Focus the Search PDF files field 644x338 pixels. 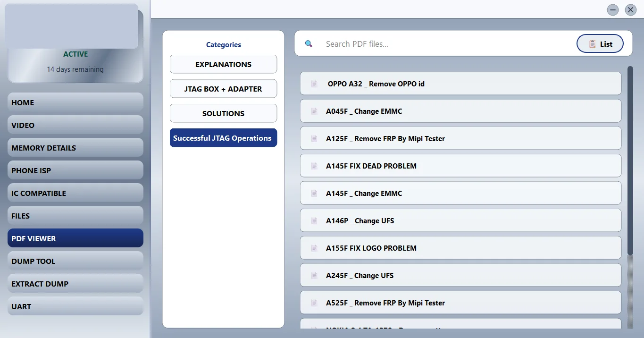tap(446, 44)
